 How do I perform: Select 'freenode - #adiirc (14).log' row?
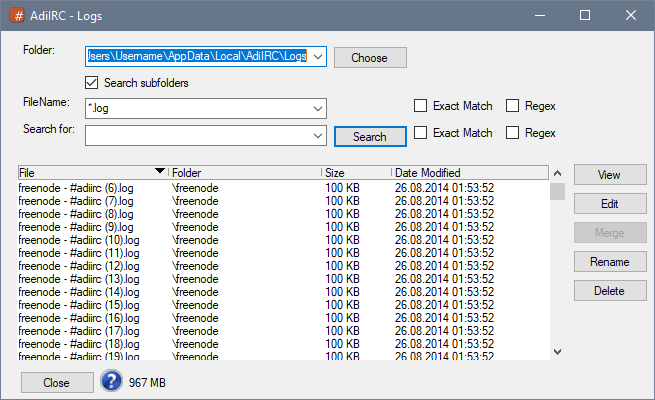283,291
